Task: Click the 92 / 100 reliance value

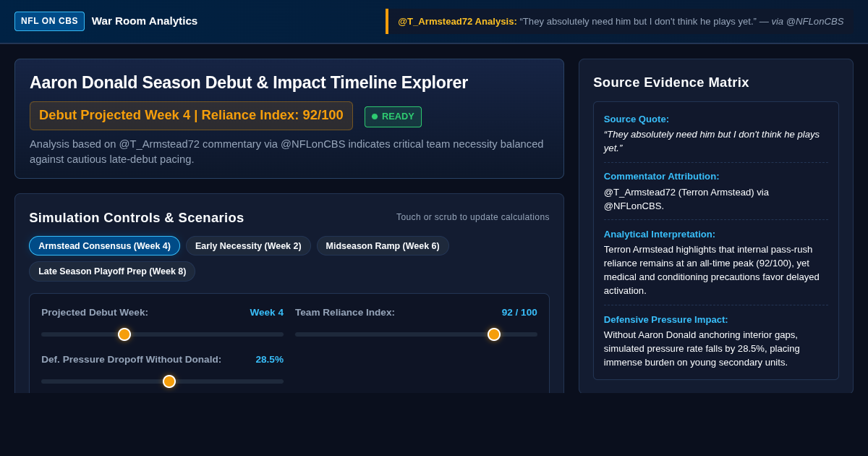Action: pyautogui.click(x=519, y=313)
